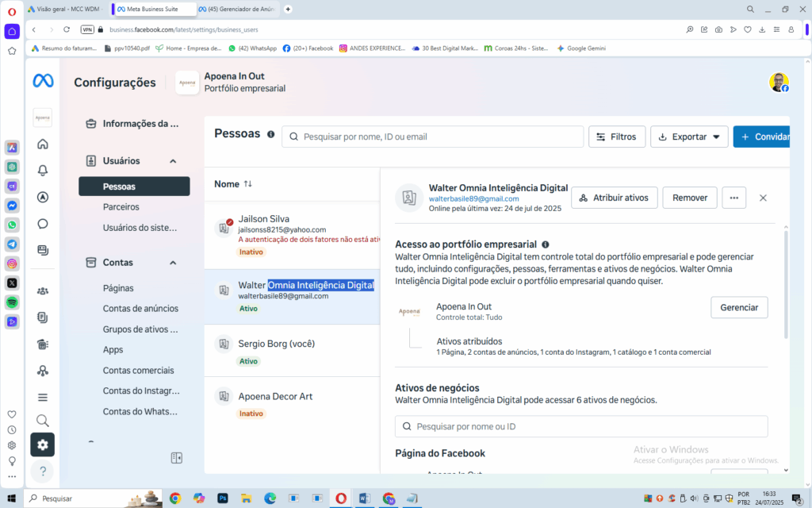Click the Settings gear in Meta sidebar
Screen dimensions: 812x508
point(43,444)
